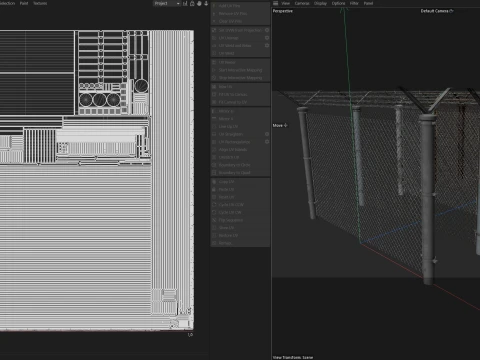Click Cycle UV CCW

(231, 205)
